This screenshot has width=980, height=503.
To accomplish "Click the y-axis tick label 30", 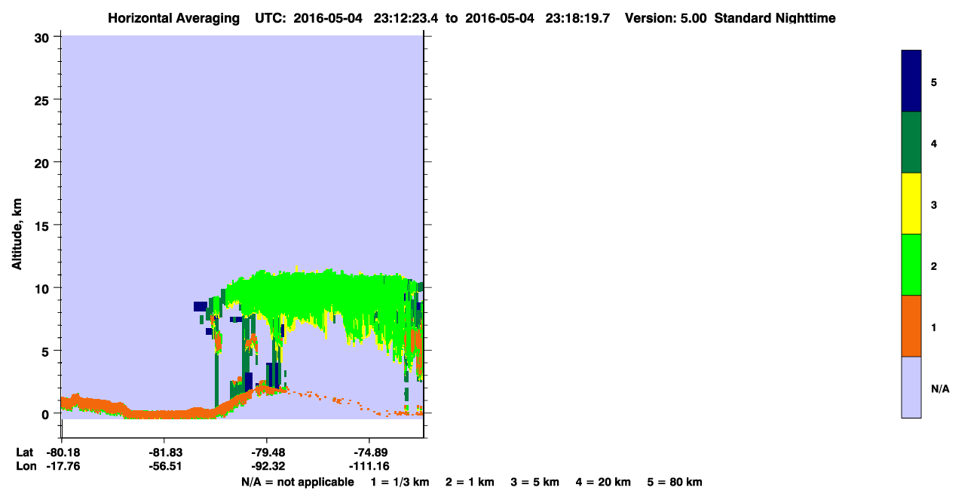I will [44, 37].
